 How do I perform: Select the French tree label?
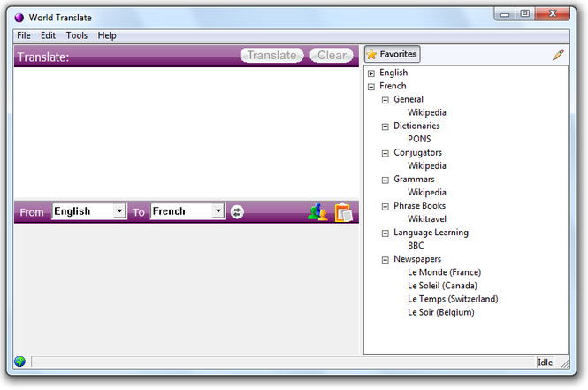click(x=393, y=86)
